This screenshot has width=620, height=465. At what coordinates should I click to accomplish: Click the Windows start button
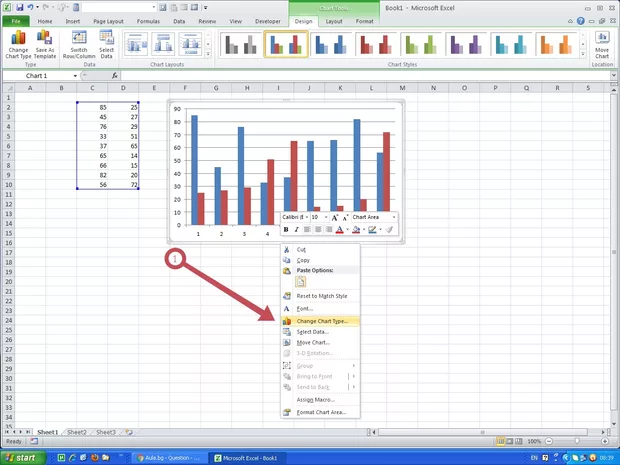click(x=22, y=458)
